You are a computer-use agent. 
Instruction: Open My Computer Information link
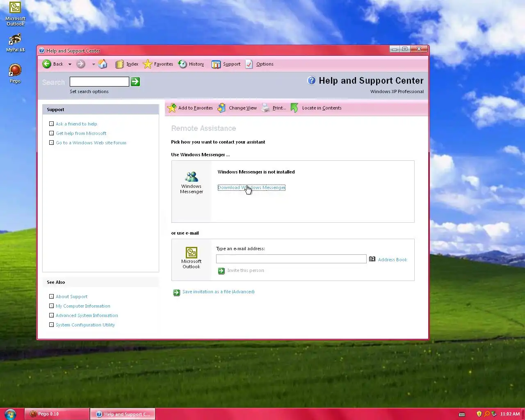83,306
